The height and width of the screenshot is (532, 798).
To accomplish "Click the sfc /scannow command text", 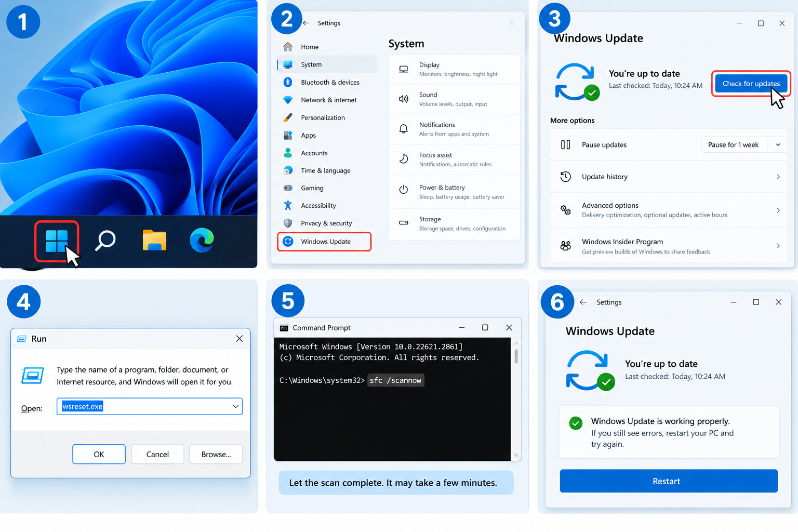I will (395, 380).
